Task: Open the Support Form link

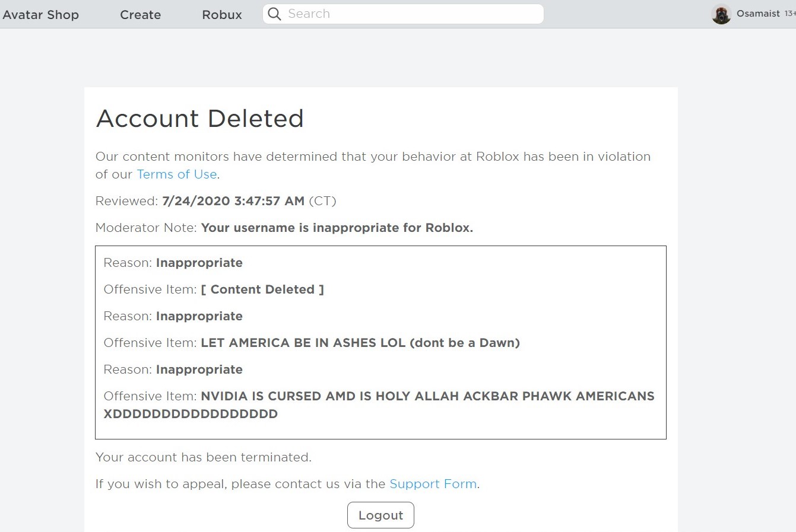Action: click(433, 484)
